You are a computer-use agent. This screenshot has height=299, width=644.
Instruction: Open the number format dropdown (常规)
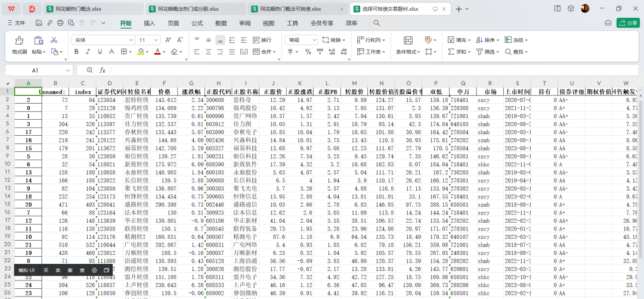tap(315, 40)
